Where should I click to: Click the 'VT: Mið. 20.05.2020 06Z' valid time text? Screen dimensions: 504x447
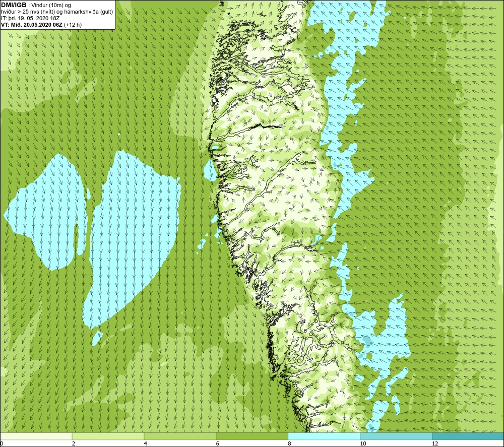(32, 25)
